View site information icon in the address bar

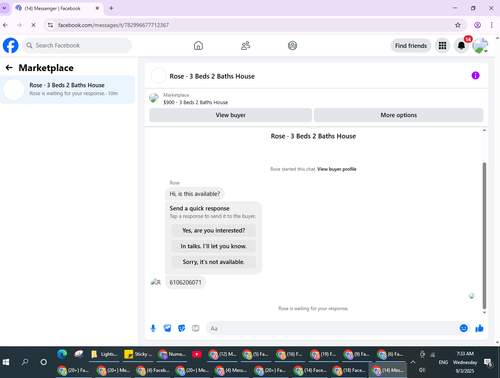tap(50, 25)
